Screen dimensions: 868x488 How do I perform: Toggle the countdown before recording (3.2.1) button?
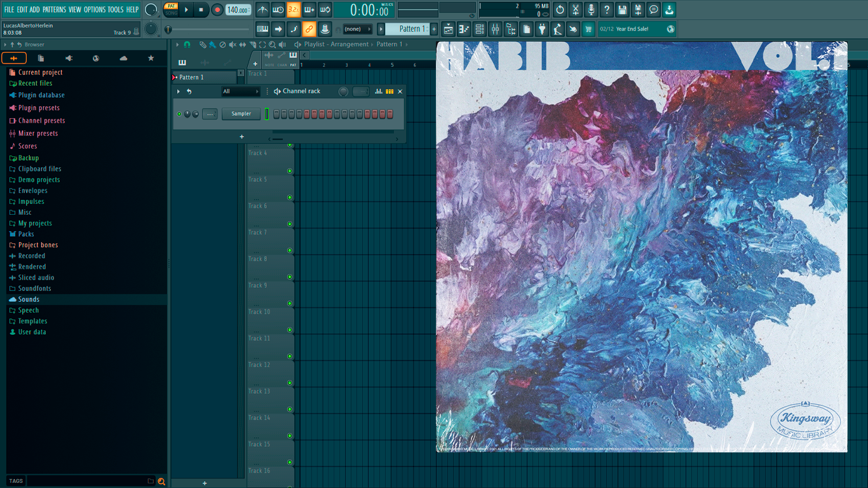[x=294, y=10]
